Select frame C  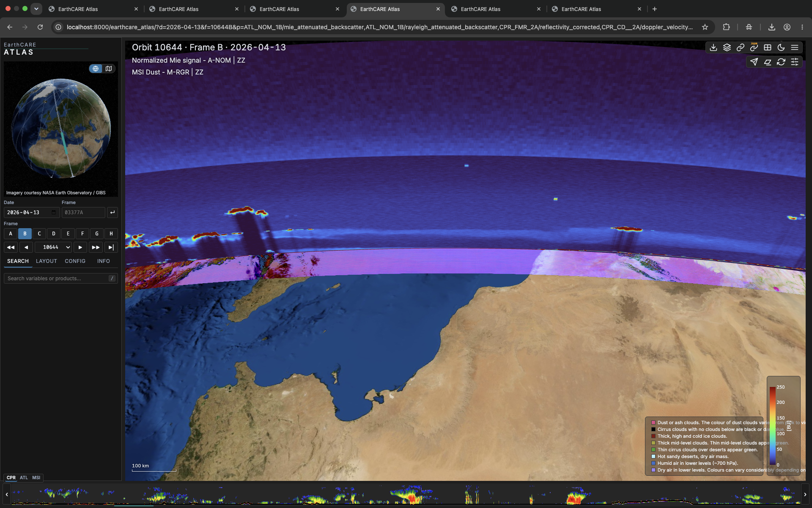click(39, 234)
